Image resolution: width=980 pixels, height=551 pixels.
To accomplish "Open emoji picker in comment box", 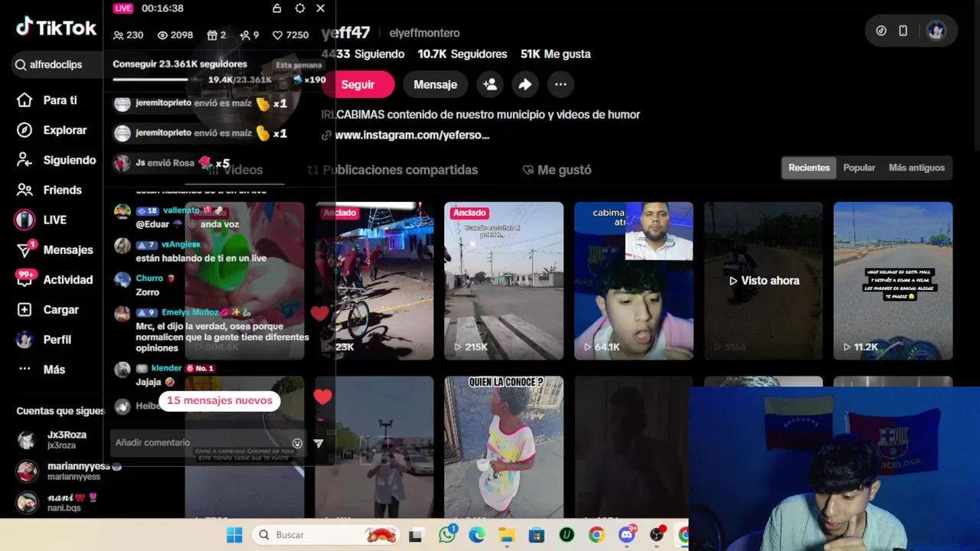I will 297,443.
